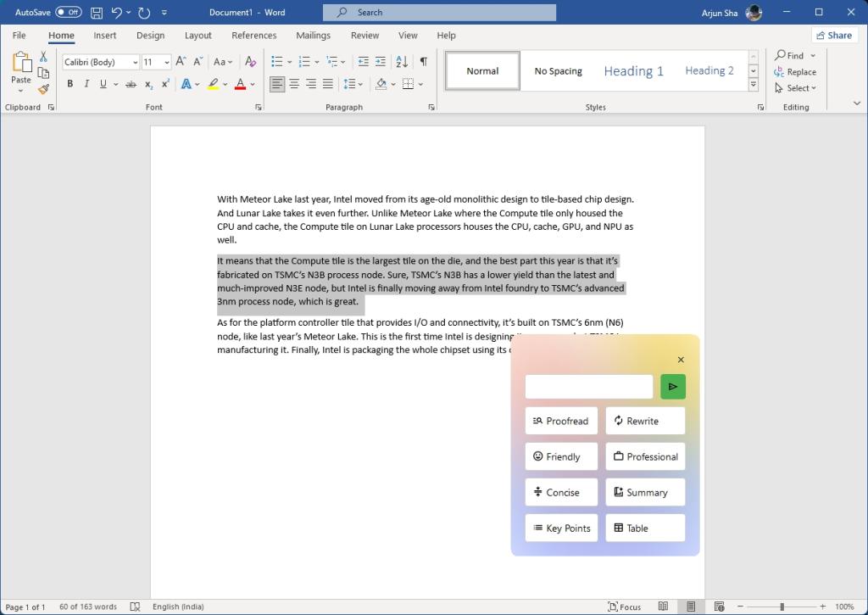Click the Sort A-Z icon
This screenshot has height=615, width=868.
click(402, 61)
